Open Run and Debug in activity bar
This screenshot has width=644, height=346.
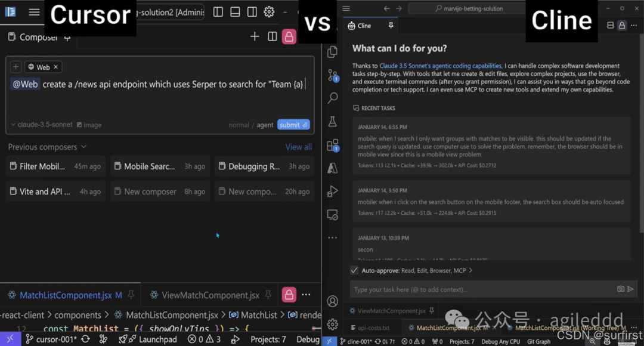(x=333, y=191)
